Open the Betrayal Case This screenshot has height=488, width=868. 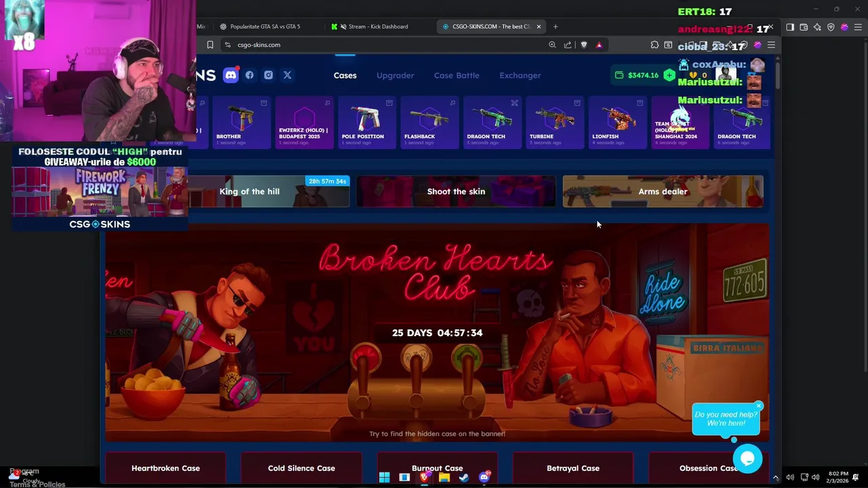573,468
